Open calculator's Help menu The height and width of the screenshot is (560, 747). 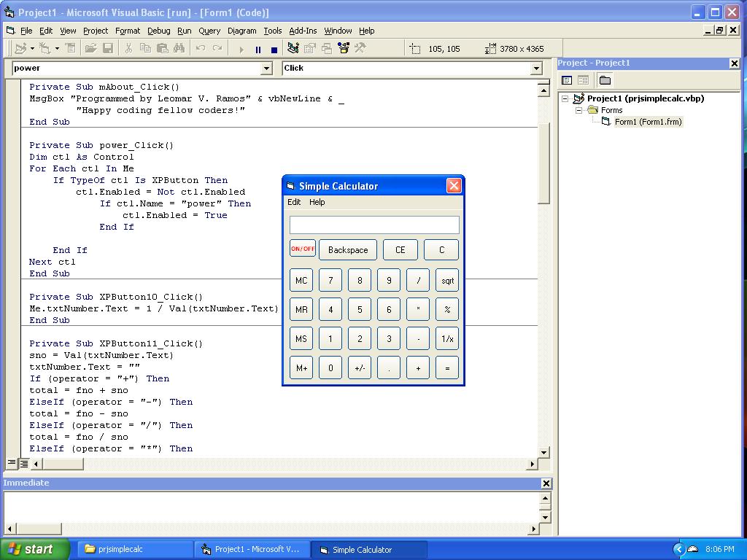(x=317, y=202)
